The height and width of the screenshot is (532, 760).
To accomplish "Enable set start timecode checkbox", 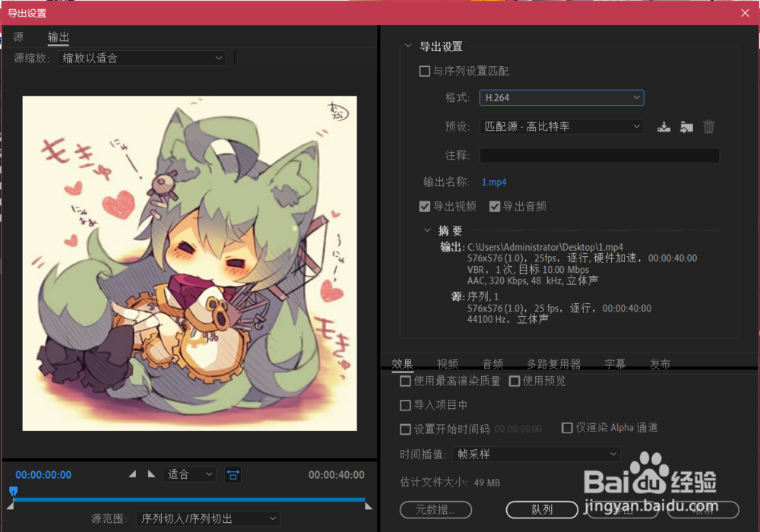I will coord(405,429).
